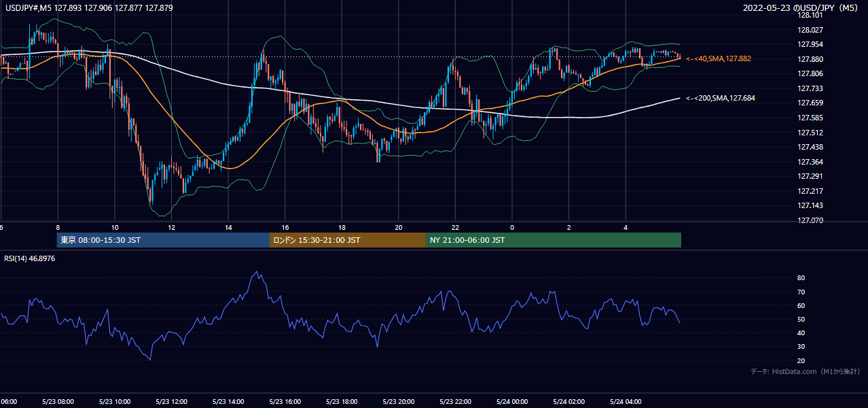The width and height of the screenshot is (868, 408).
Task: Click hour 14 on the price chart time axis
Action: (228, 228)
